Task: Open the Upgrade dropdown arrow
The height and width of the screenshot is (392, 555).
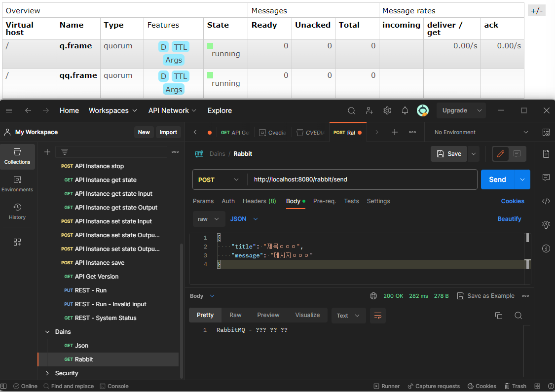Action: coord(479,111)
